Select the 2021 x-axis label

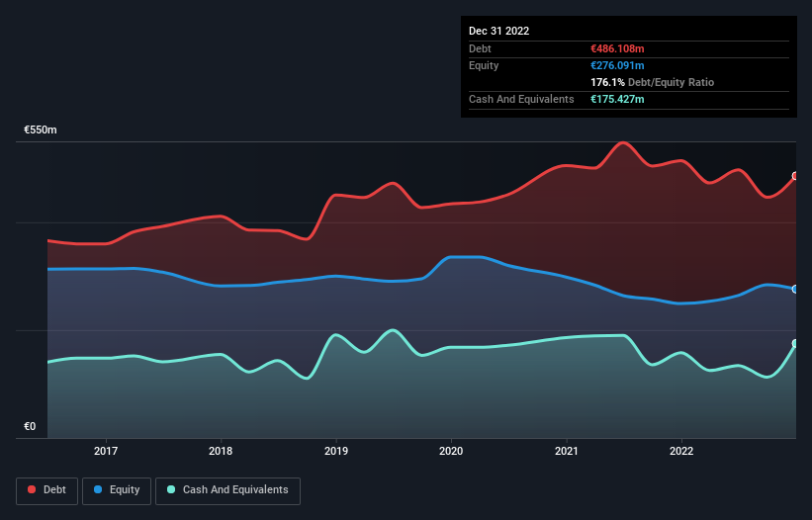click(567, 451)
